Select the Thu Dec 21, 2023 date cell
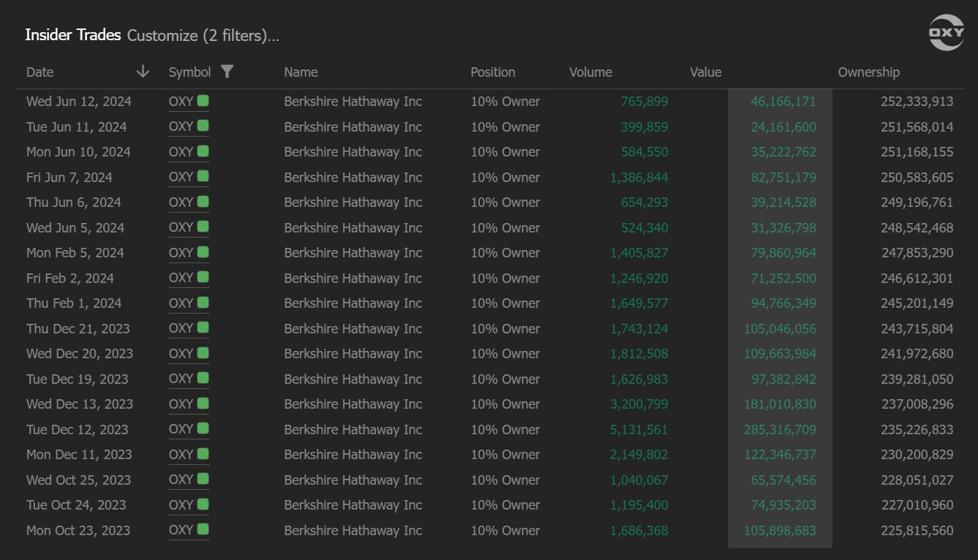 78,329
